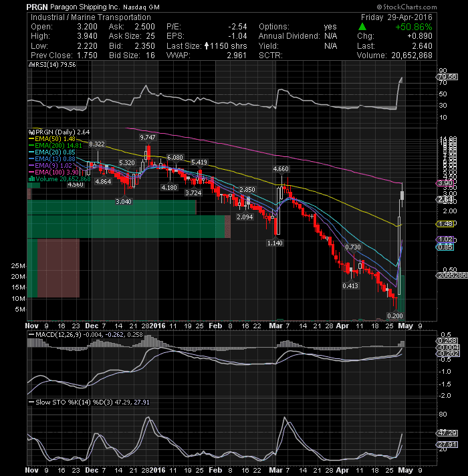Click the 1.140 low price annotation

(275, 243)
